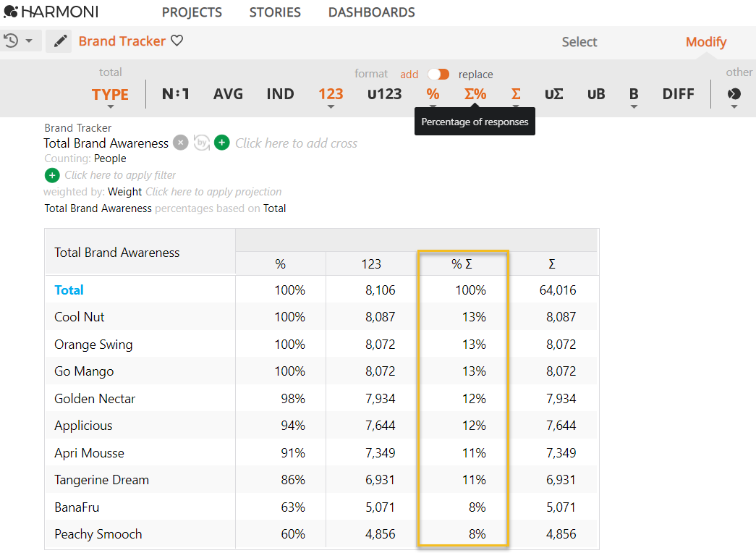The width and height of the screenshot is (756, 553).
Task: Switch to the Modify tab
Action: tap(706, 42)
